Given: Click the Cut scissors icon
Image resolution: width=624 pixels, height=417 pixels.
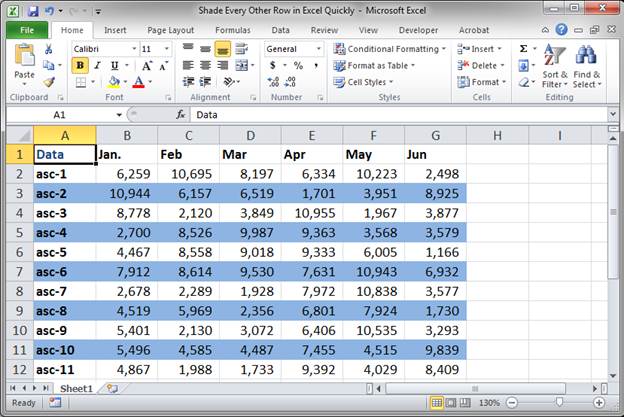Looking at the screenshot, I should click(49, 49).
